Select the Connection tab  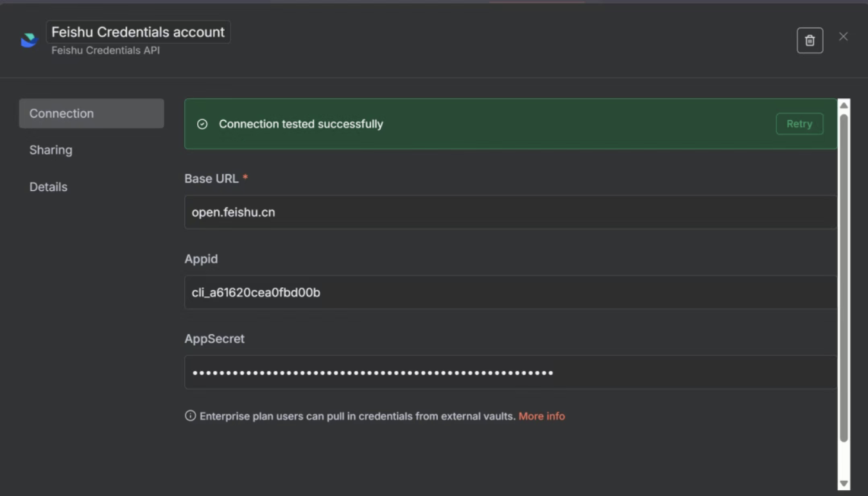point(91,114)
